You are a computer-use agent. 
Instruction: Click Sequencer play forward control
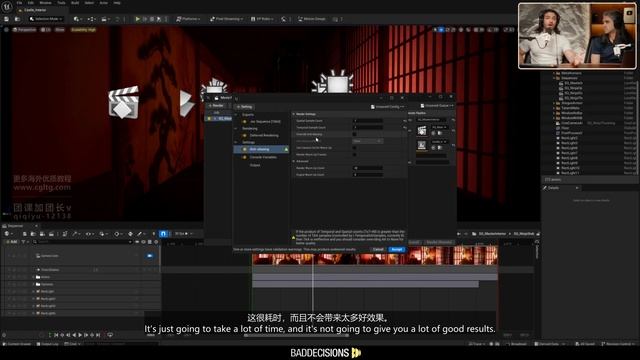click(x=80, y=335)
